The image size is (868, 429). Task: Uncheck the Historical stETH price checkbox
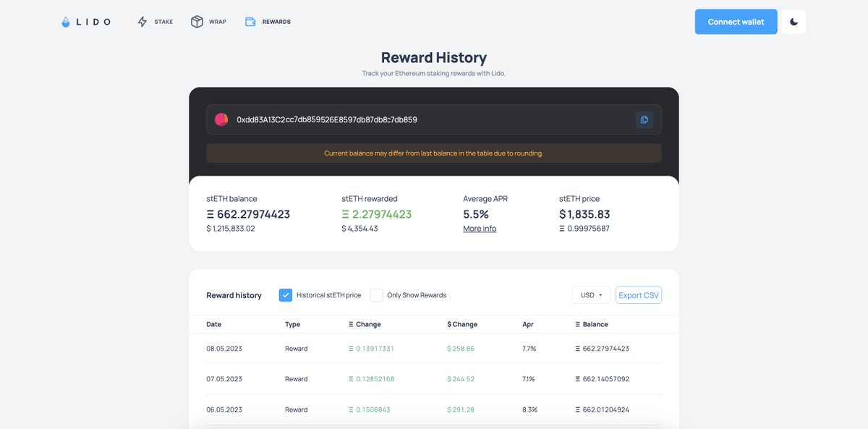286,295
